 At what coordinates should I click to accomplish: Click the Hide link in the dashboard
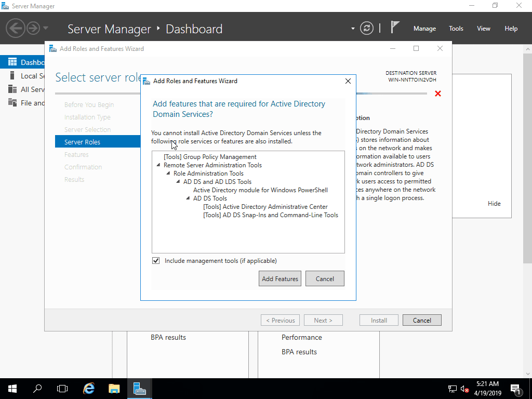click(494, 204)
